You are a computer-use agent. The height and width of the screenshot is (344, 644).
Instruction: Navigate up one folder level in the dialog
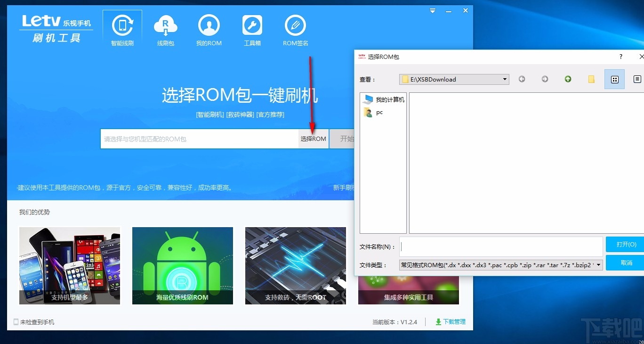(567, 79)
